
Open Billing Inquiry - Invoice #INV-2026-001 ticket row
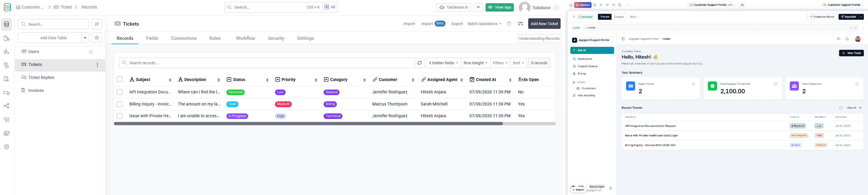click(742, 145)
